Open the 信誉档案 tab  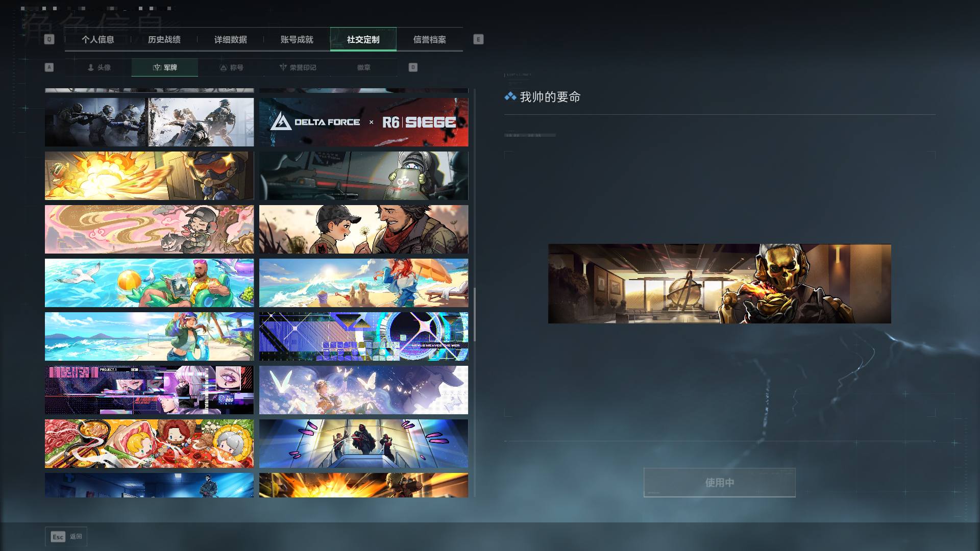tap(429, 39)
